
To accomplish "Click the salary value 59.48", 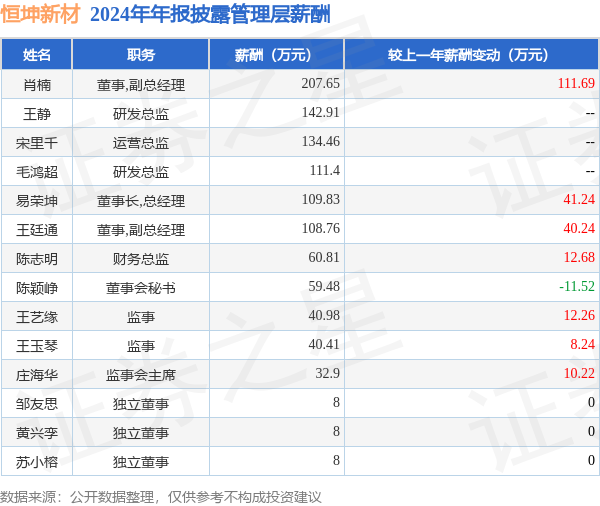I will pos(324,286).
